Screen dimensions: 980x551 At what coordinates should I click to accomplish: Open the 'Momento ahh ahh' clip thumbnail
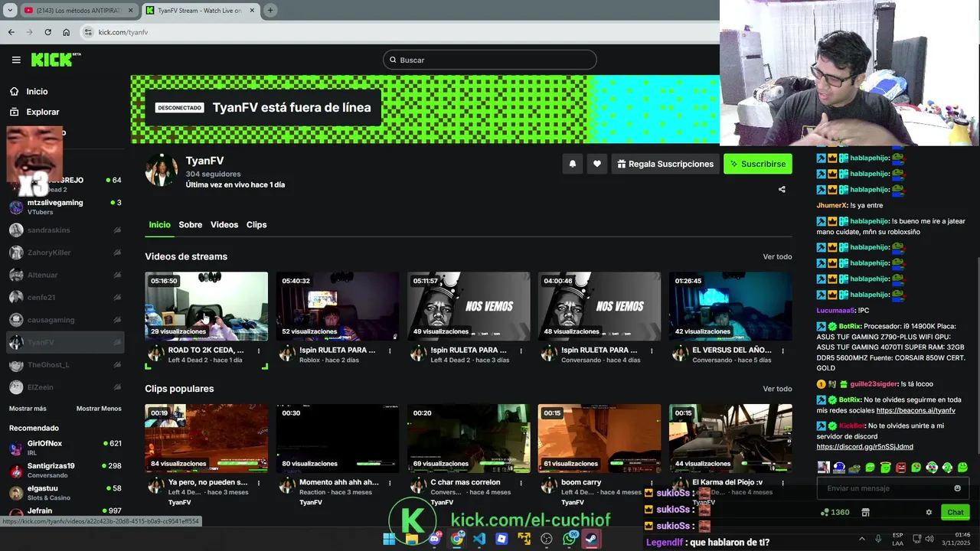click(338, 439)
